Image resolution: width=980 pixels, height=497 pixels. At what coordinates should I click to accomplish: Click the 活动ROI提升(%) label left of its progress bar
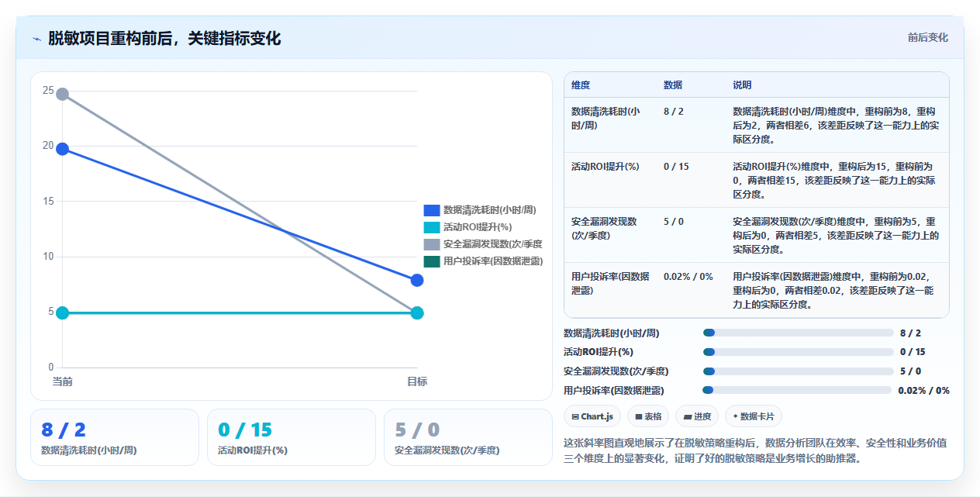click(x=599, y=351)
